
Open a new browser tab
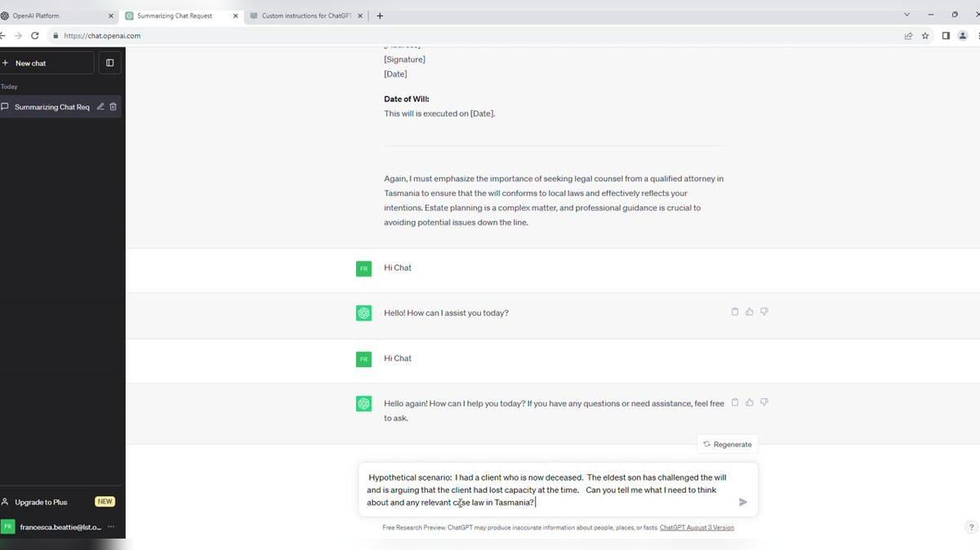coord(380,16)
